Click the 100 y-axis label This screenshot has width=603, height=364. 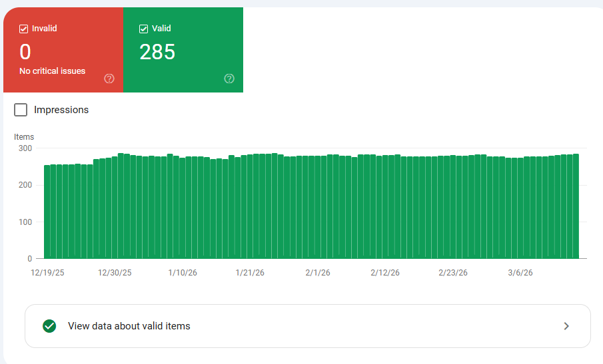(25, 222)
